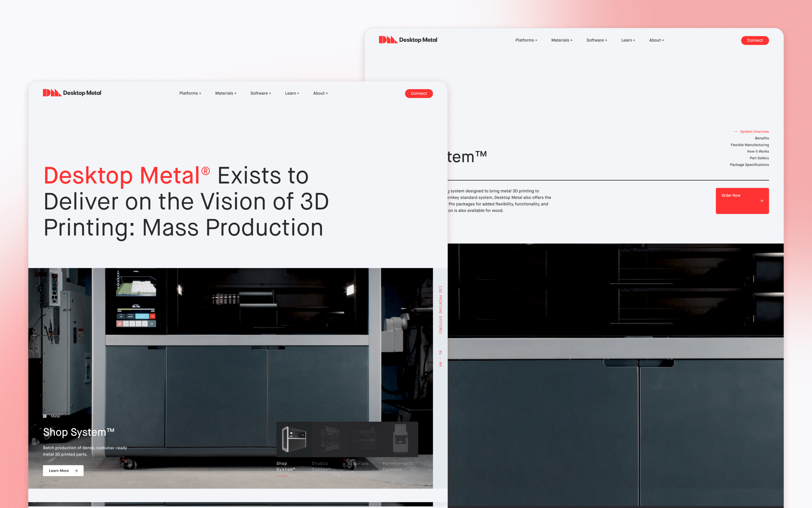Jump to How it Works section
812x508 pixels.
(x=758, y=152)
